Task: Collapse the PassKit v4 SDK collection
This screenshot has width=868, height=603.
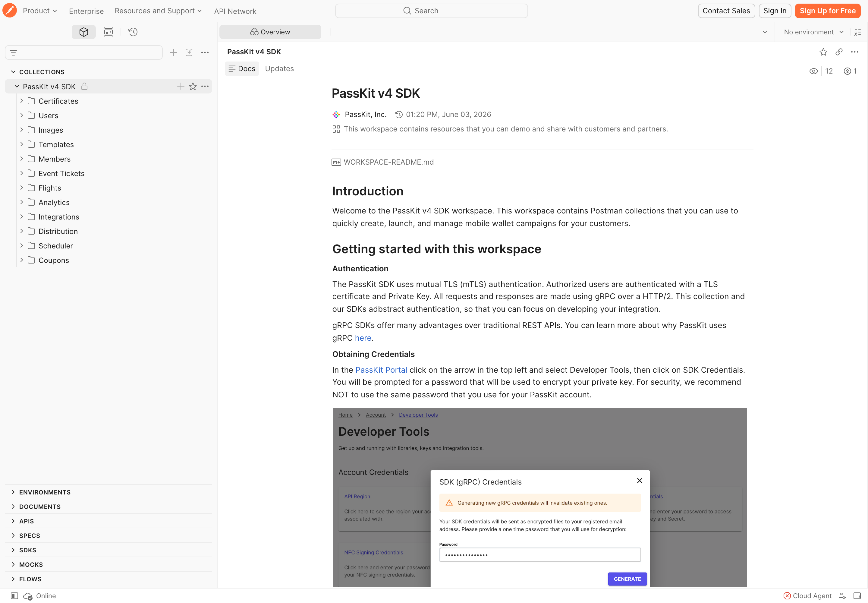Action: [x=17, y=87]
